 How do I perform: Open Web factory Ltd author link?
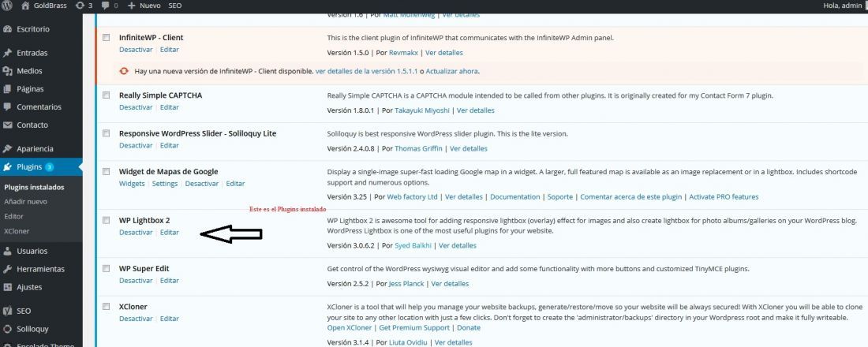pos(413,196)
